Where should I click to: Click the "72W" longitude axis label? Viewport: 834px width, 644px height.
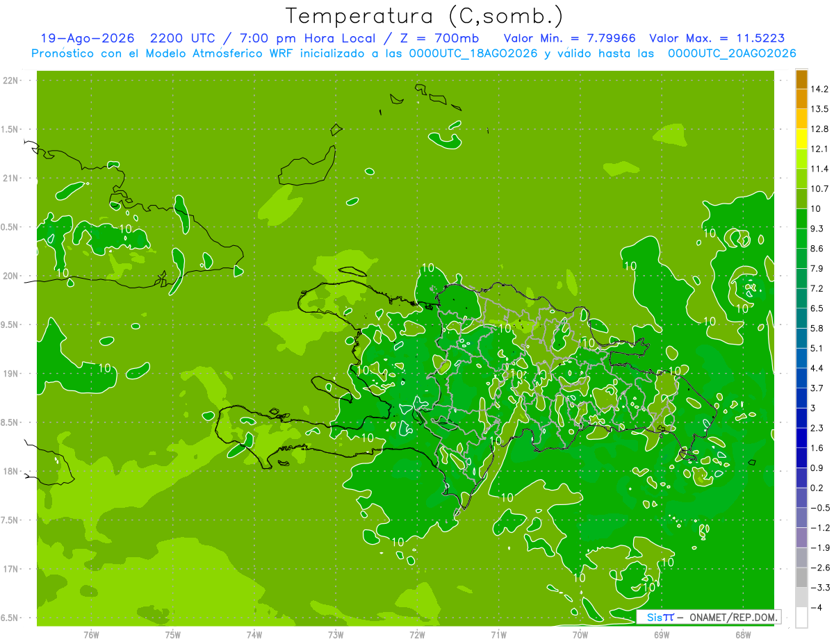click(418, 634)
